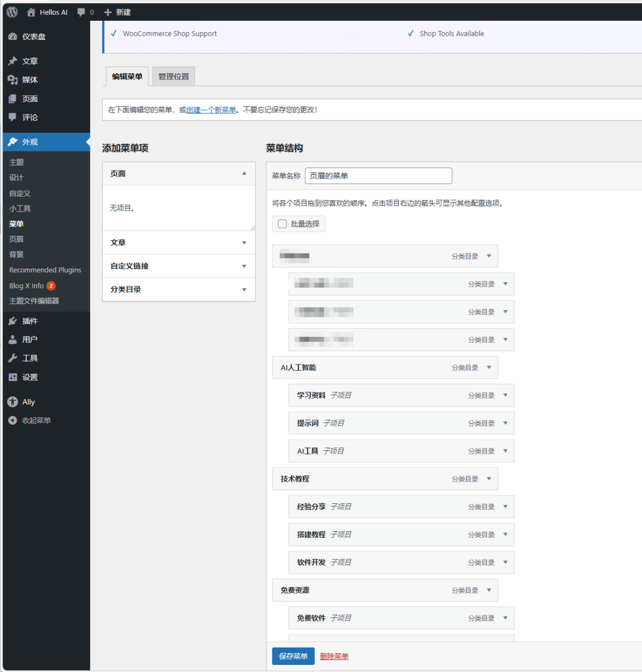
Task: Click the 删除菜单 link
Action: click(334, 657)
